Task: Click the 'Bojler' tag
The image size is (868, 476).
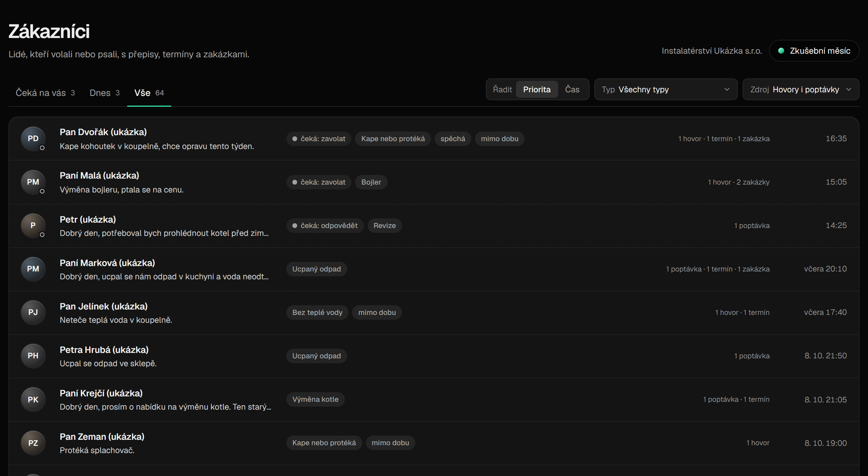Action: pos(371,182)
